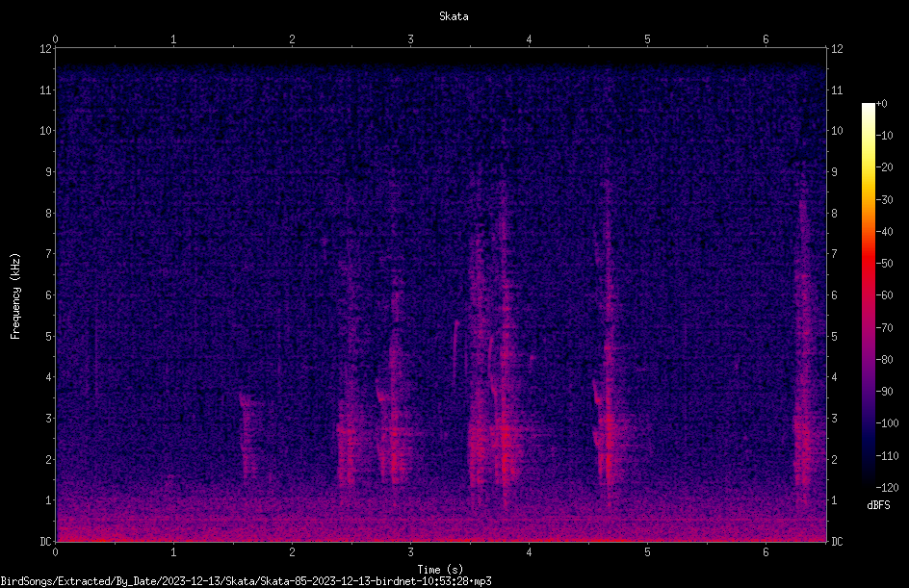Select the 3 second mark on bottom time axis
The image size is (909, 588).
pyautogui.click(x=410, y=552)
